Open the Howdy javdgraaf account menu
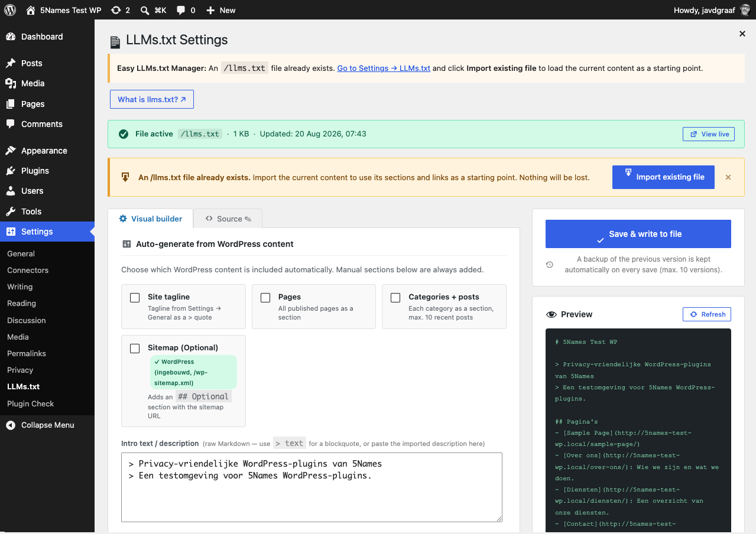Image resolution: width=756 pixels, height=534 pixels. tap(712, 10)
